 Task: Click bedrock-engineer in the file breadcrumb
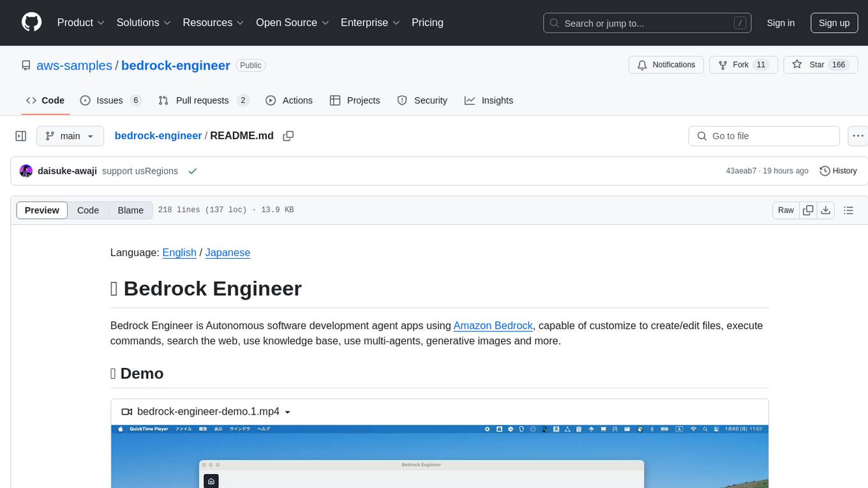(x=158, y=135)
